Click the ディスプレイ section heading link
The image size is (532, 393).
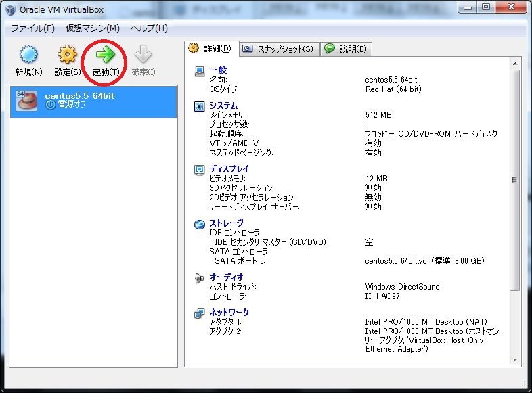229,169
